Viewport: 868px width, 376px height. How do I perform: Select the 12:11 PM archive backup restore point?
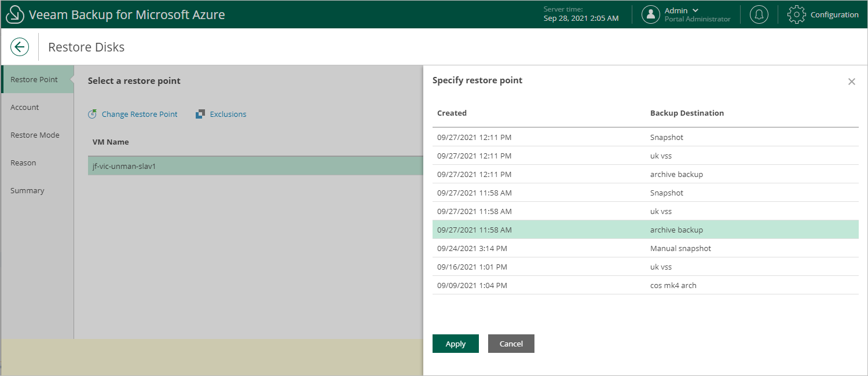point(646,174)
